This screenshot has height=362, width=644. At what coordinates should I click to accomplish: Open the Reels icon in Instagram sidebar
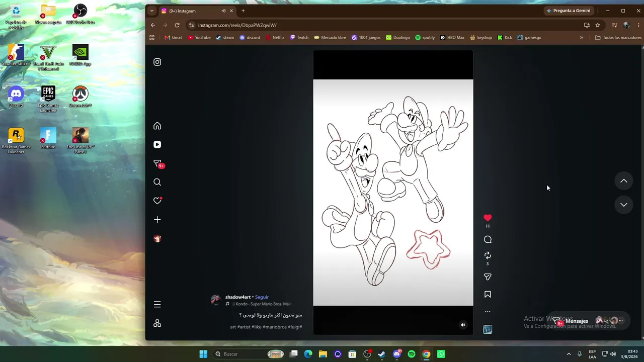[157, 145]
